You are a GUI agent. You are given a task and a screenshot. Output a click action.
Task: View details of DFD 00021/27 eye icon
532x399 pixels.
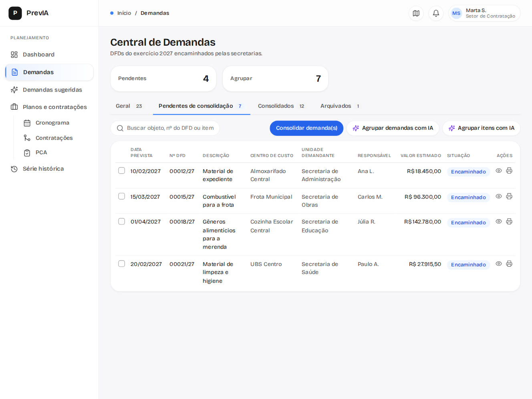click(499, 264)
